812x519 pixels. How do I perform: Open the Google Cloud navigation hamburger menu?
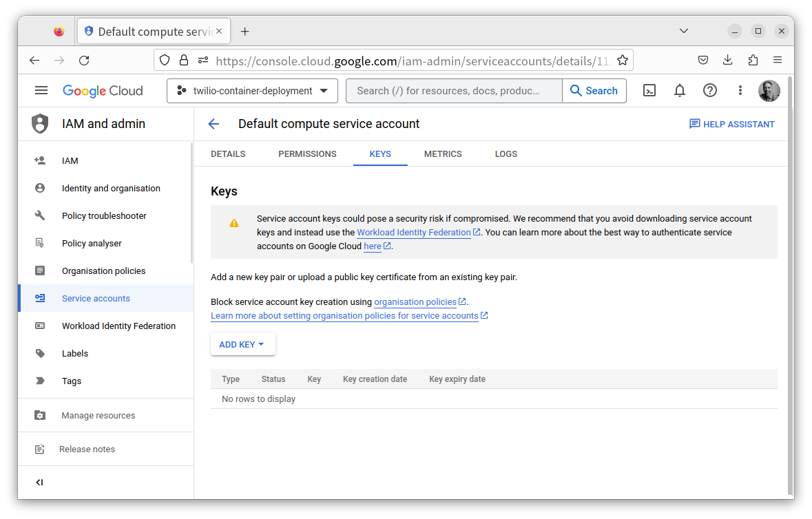click(41, 91)
